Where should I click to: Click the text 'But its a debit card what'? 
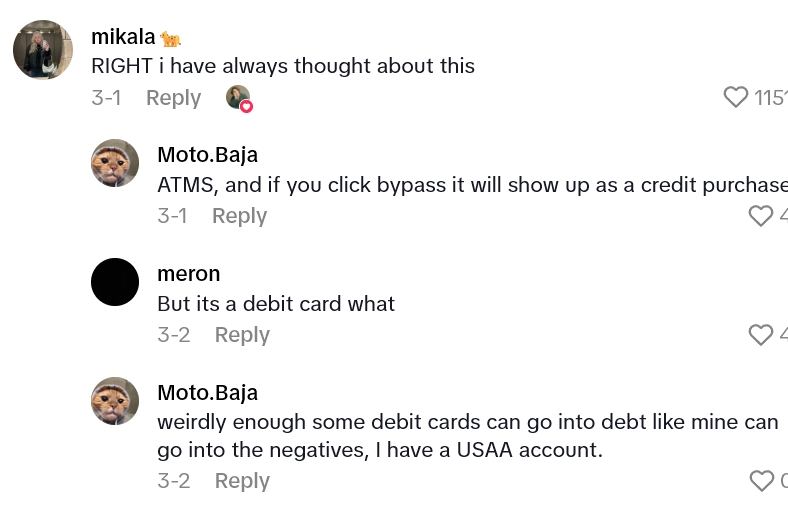(276, 303)
